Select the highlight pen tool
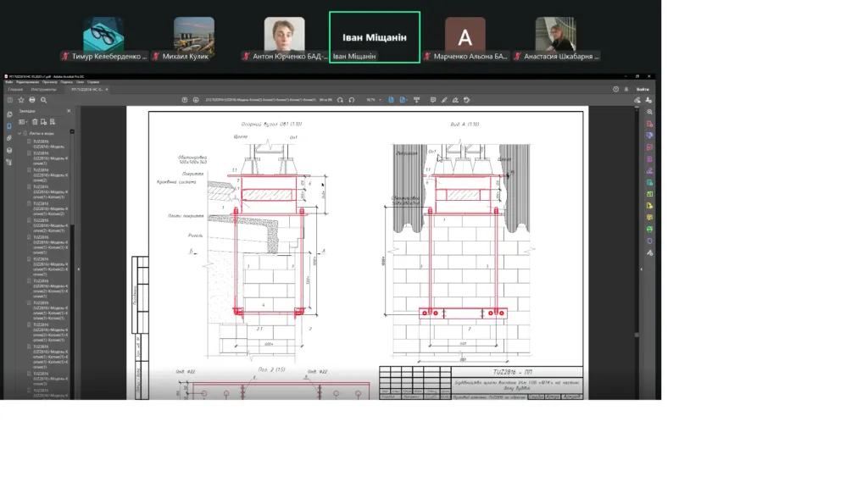This screenshot has height=488, width=868. pyautogui.click(x=444, y=100)
